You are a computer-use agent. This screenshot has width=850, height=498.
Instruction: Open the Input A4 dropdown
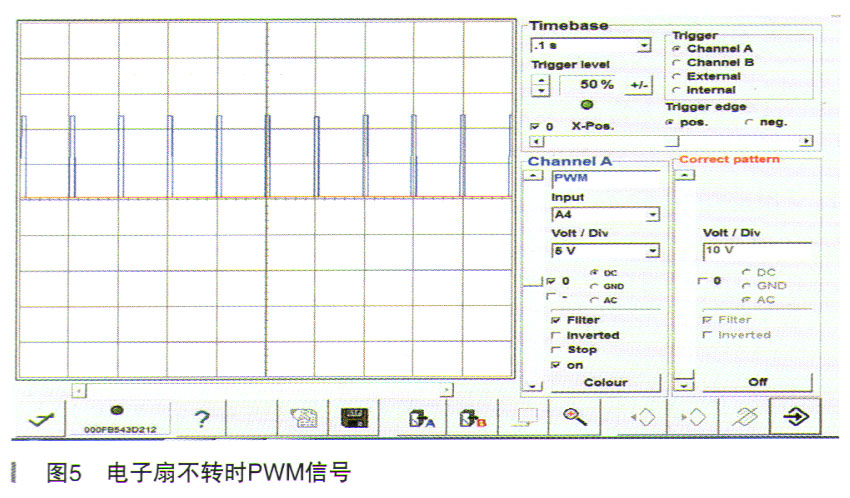(x=653, y=215)
